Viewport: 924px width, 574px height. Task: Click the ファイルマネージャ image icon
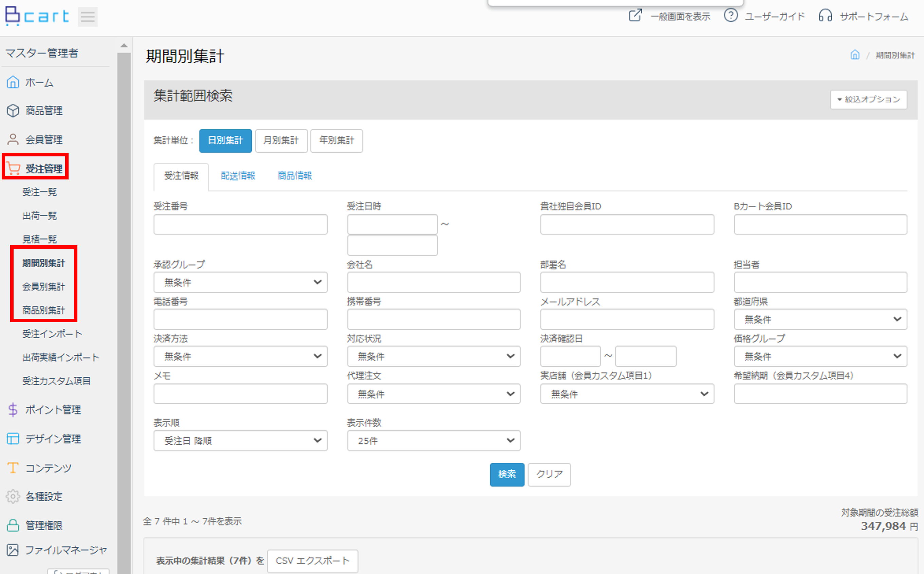[13, 550]
